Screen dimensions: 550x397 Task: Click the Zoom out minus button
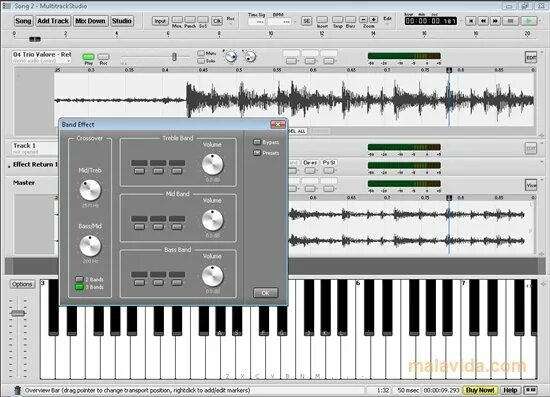[x=364, y=19]
